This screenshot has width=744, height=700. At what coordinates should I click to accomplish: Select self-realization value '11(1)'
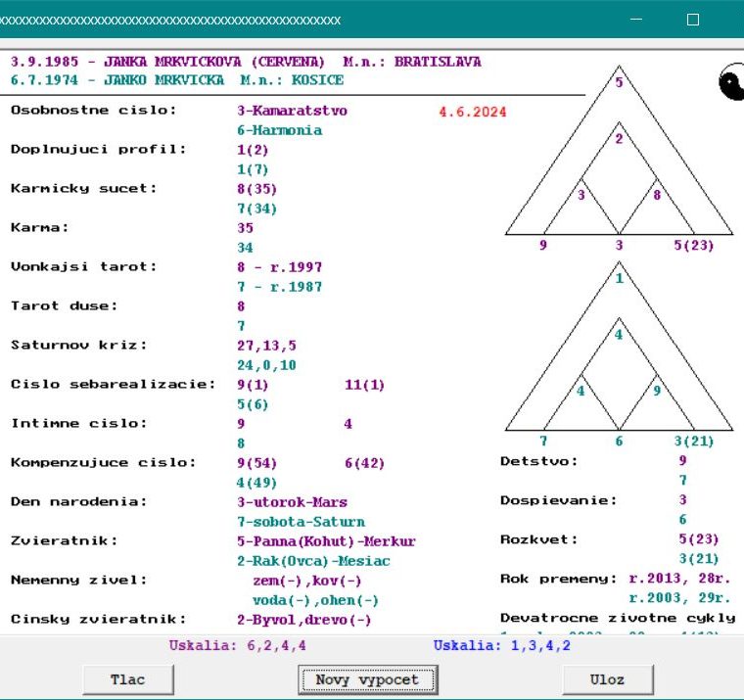click(364, 385)
